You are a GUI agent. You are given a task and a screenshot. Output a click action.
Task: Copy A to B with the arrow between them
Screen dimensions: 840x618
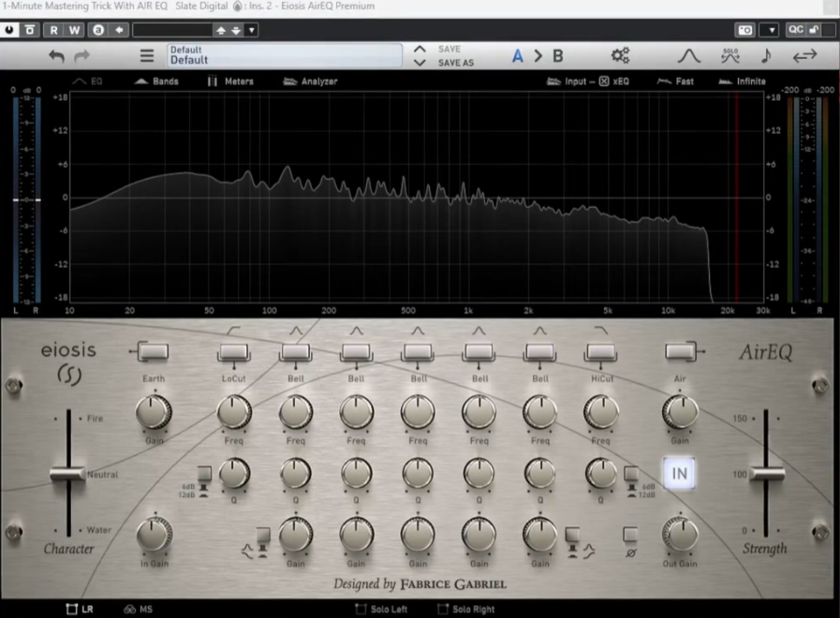[538, 55]
